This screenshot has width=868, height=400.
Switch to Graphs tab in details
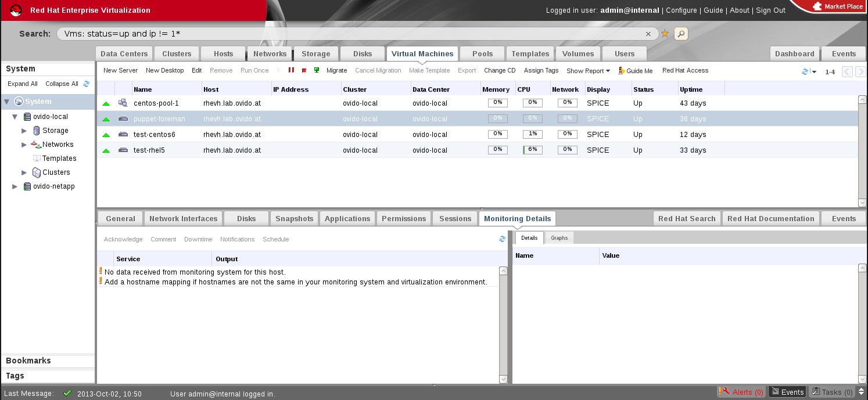point(559,237)
